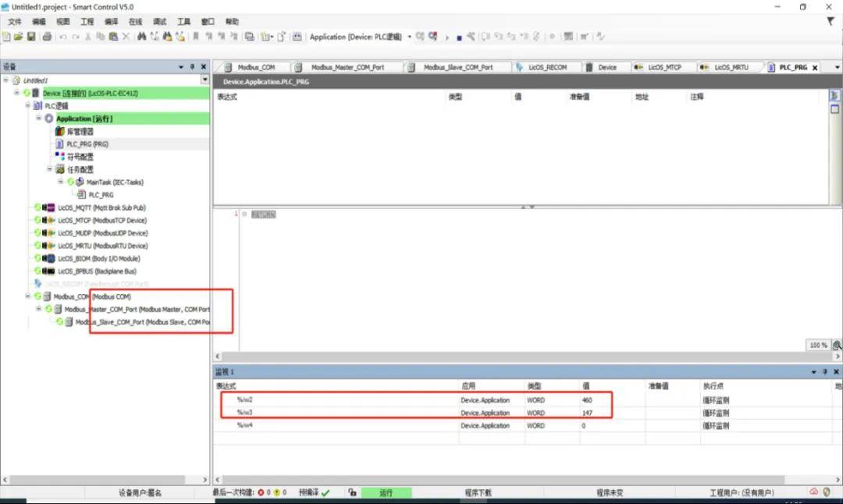Collapse the Modbus_COM tree node
Viewport: 843px width, 504px height.
28,296
